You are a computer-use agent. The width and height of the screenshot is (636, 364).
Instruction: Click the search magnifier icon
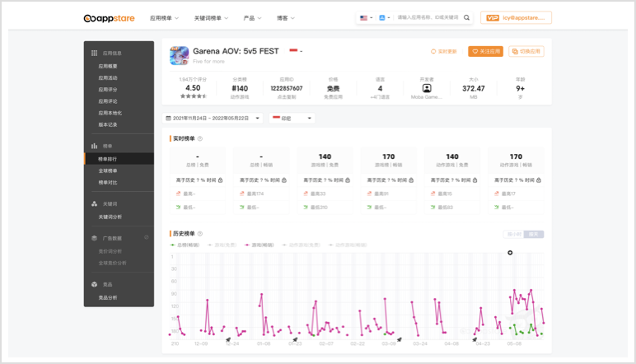pos(467,17)
